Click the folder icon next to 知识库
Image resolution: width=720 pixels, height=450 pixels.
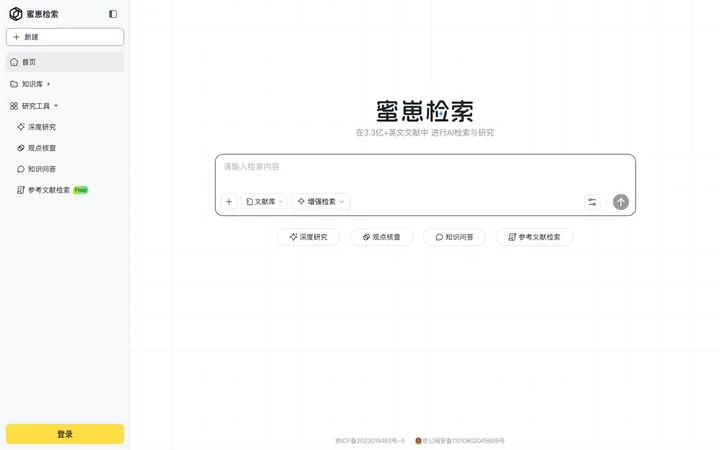coord(14,84)
